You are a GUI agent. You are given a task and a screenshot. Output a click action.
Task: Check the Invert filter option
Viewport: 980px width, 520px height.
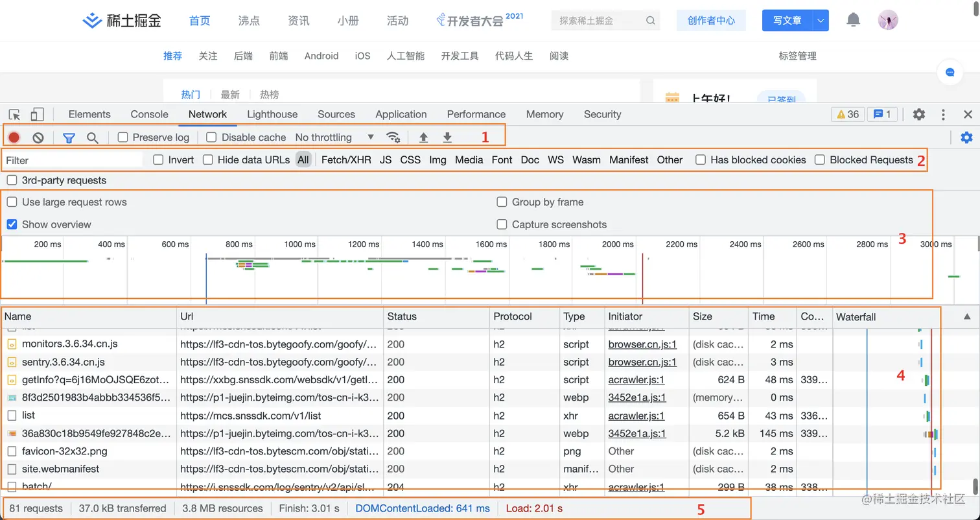[x=158, y=160]
